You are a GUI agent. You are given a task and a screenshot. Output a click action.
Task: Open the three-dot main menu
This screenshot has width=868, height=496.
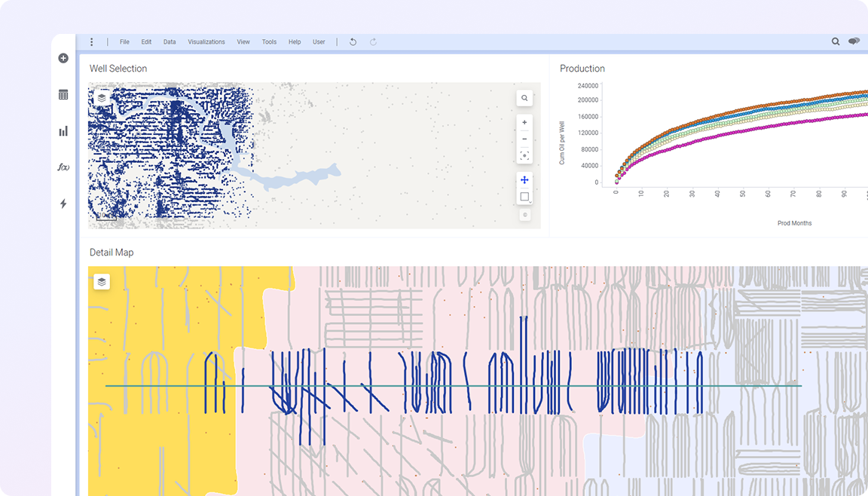[x=92, y=42]
